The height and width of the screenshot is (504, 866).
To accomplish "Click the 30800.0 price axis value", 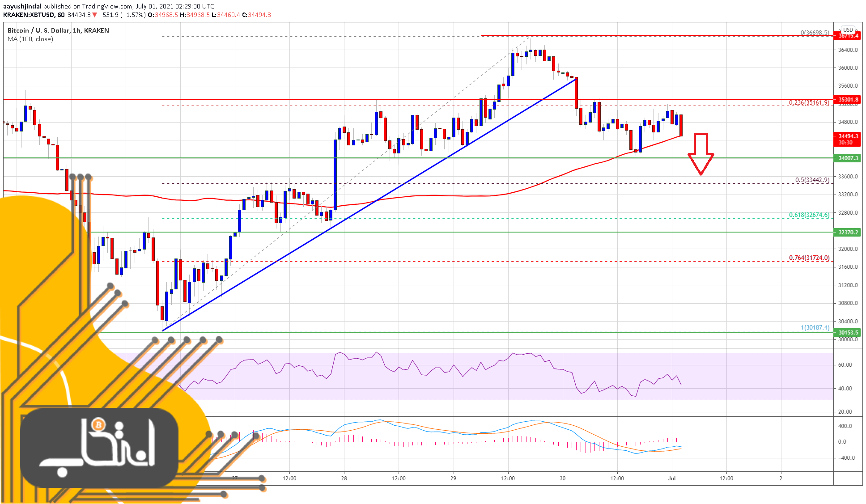I will [x=848, y=303].
